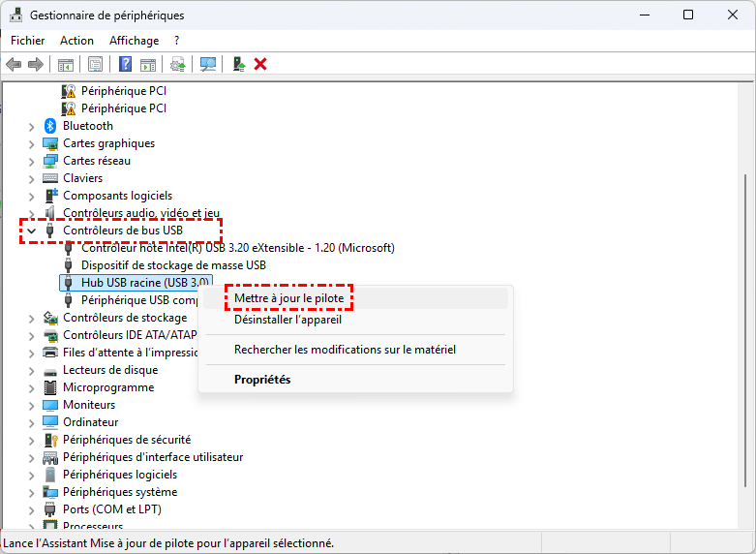This screenshot has height=554, width=756.
Task: Click the scan for hardware changes monitor icon
Action: pos(207,64)
